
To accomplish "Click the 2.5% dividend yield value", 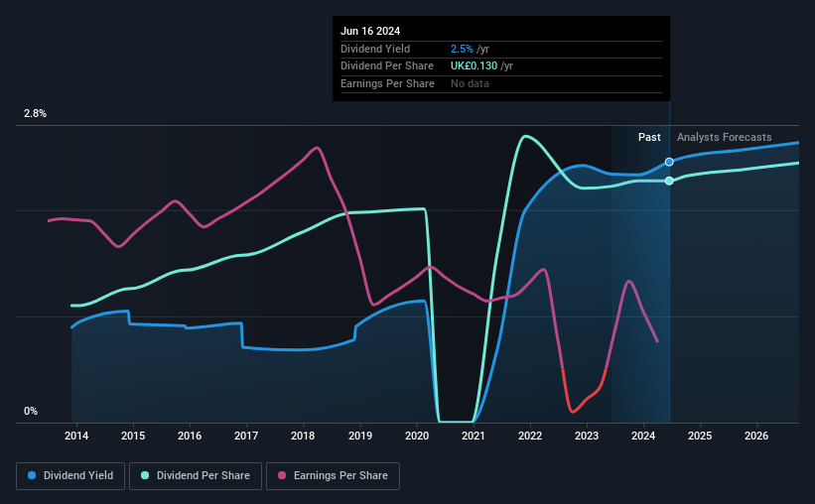I will pos(462,49).
